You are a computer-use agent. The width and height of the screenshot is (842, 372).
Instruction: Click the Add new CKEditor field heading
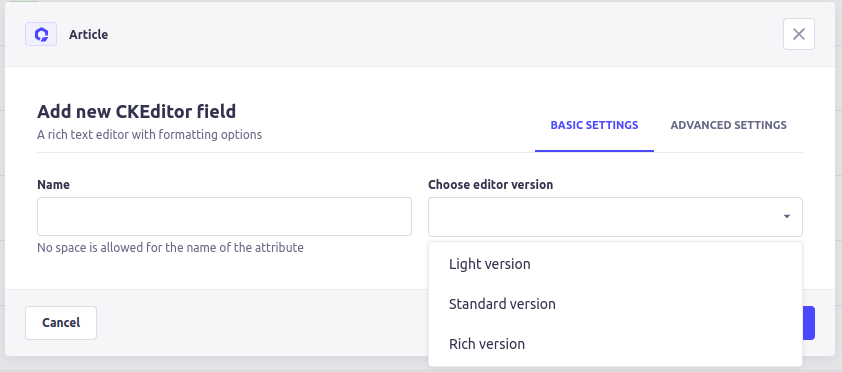click(136, 112)
